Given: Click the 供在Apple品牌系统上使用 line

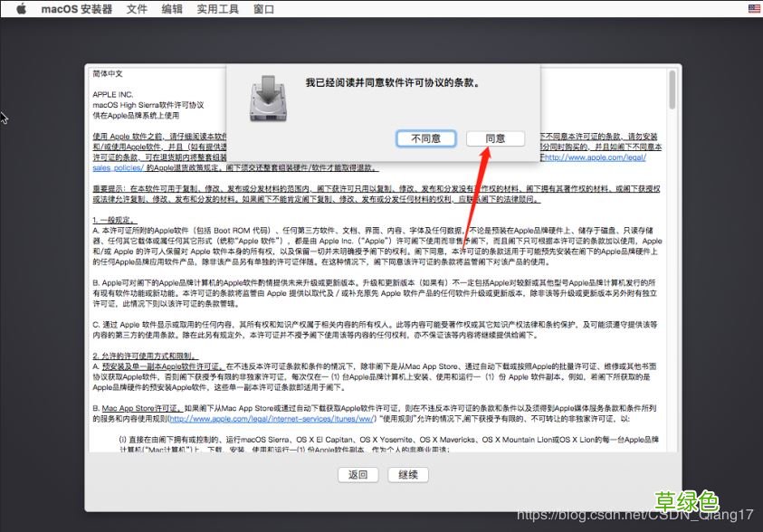Looking at the screenshot, I should (x=136, y=115).
